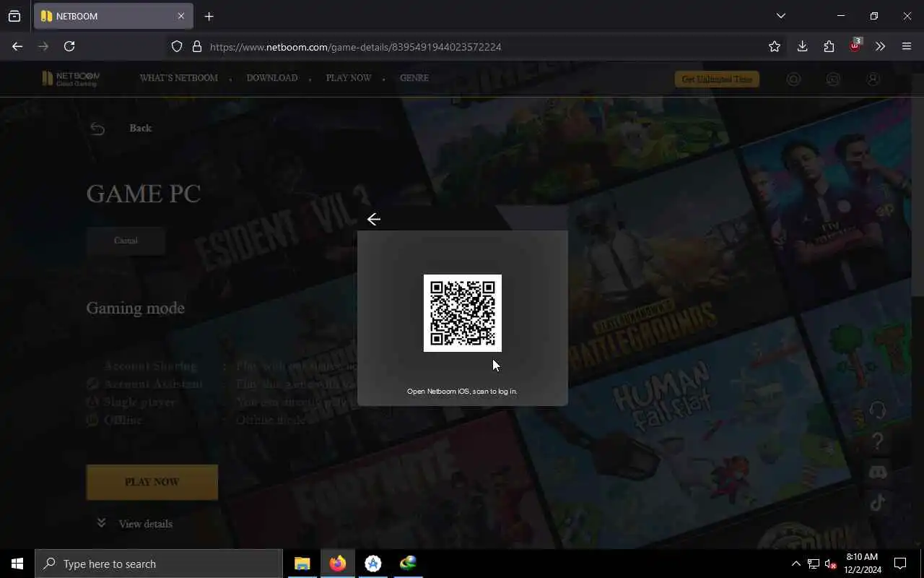Click the browser forward arrow
Image resolution: width=924 pixels, height=578 pixels.
(43, 46)
